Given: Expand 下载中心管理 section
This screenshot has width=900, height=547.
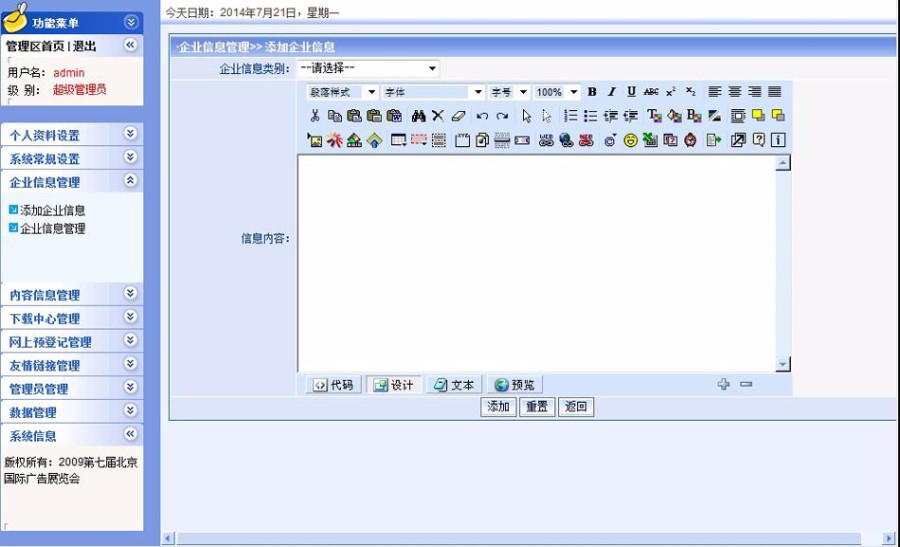Looking at the screenshot, I should (x=131, y=317).
